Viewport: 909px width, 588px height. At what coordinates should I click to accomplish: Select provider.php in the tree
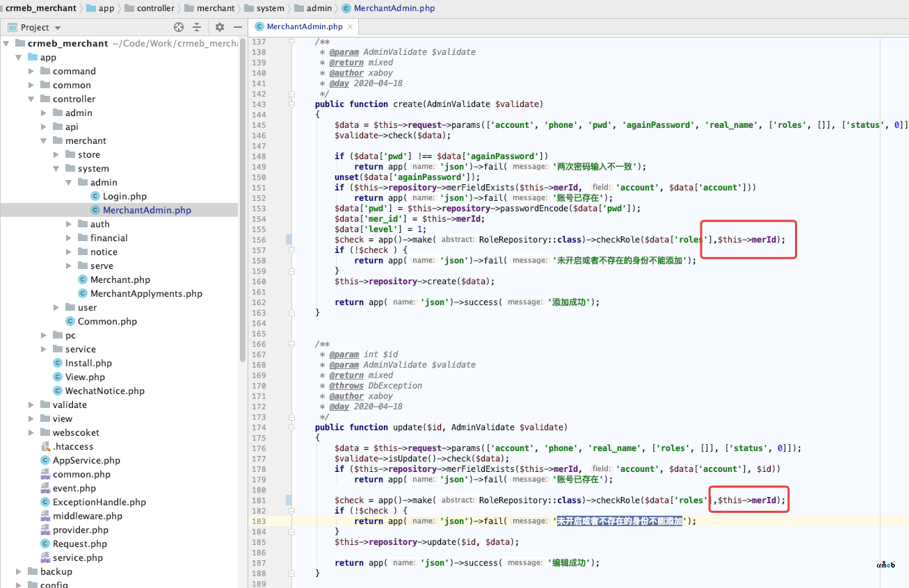[81, 530]
